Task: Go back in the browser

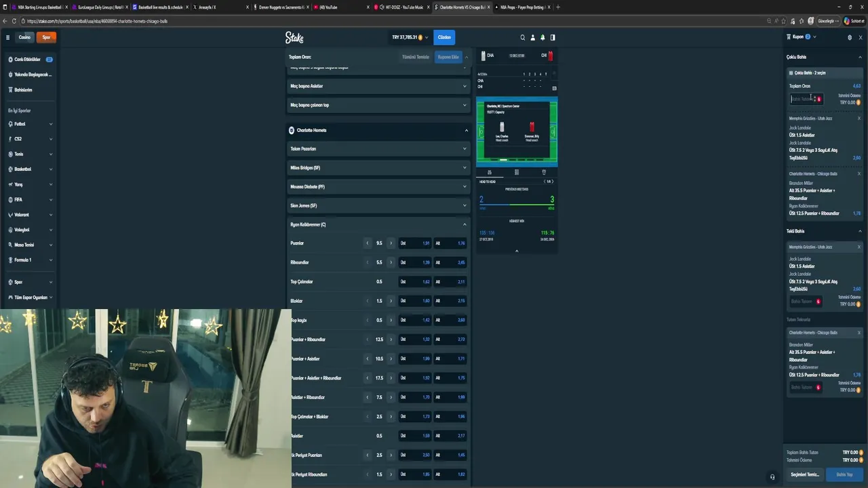Action: pyautogui.click(x=5, y=21)
